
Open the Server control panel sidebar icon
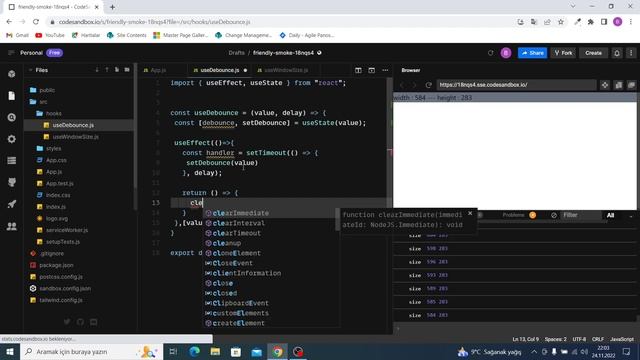(11, 161)
